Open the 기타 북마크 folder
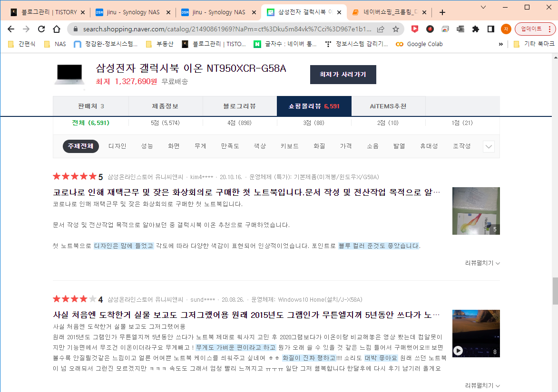The height and width of the screenshot is (392, 558). click(534, 44)
